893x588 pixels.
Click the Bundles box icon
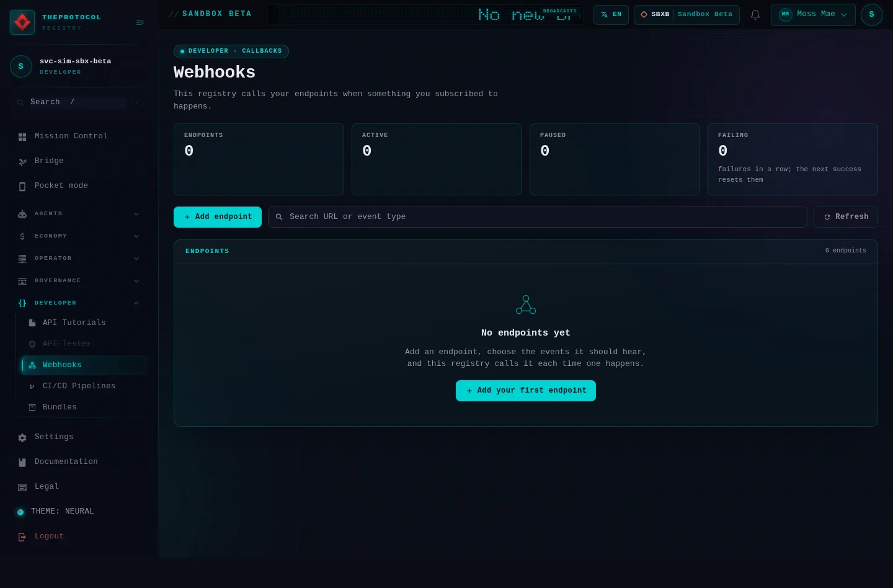(32, 408)
